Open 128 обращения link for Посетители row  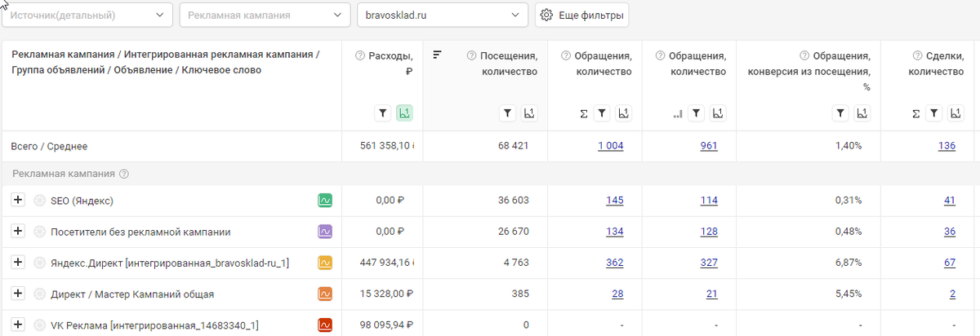(709, 232)
